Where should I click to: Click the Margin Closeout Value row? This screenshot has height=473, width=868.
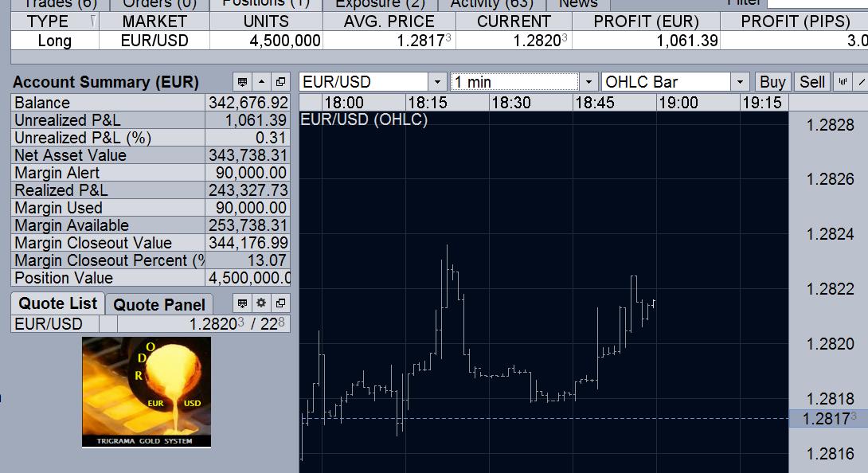(151, 243)
